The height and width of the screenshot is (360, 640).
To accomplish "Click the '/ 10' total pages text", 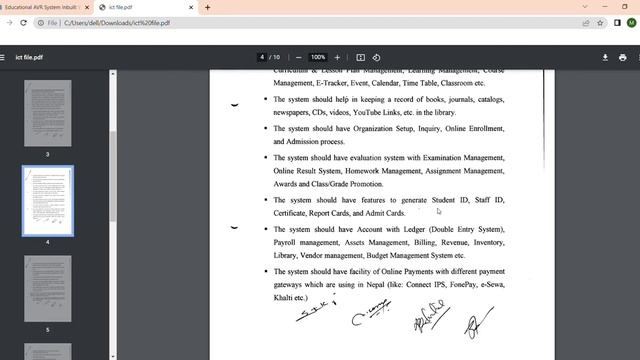I will coord(275,58).
